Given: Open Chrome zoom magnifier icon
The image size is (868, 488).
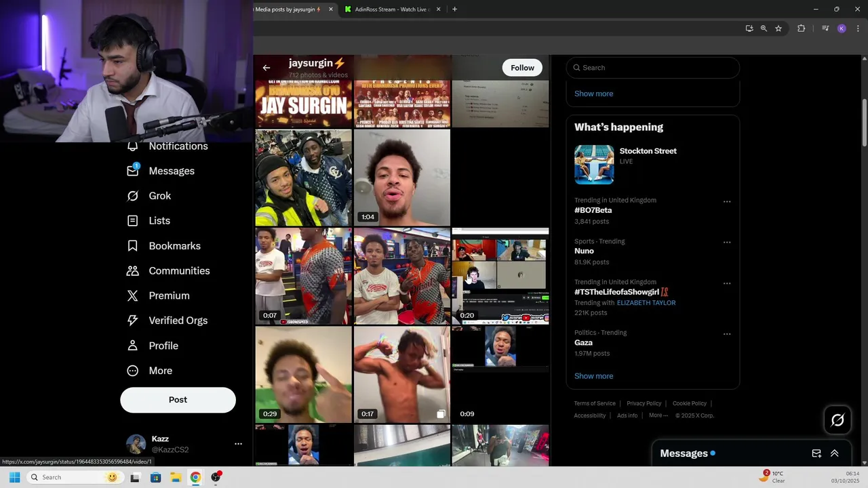Looking at the screenshot, I should coord(764,28).
